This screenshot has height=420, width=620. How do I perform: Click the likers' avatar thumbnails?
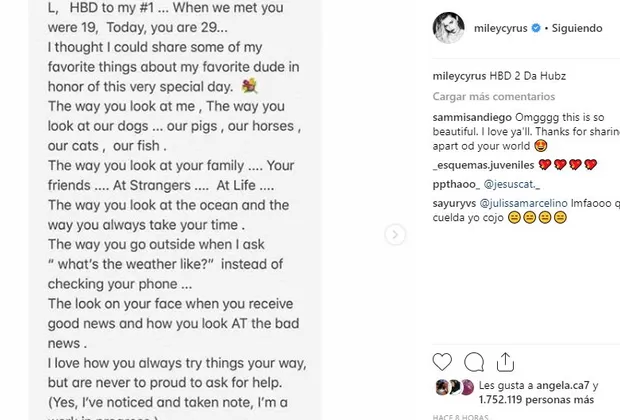(454, 388)
